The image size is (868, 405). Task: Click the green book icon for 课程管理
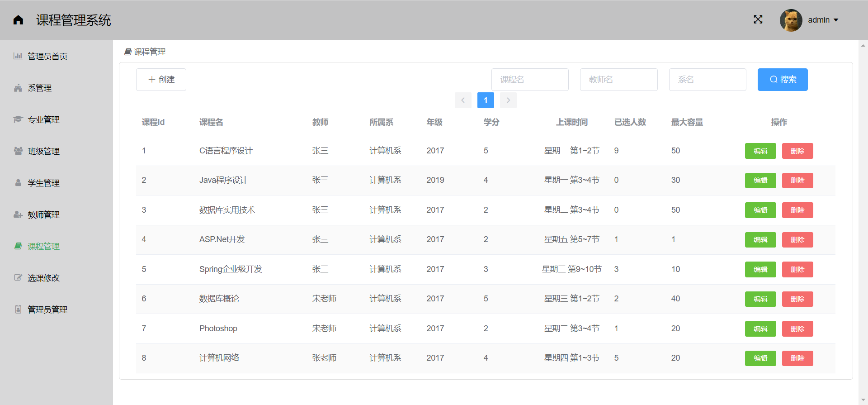[x=18, y=246]
